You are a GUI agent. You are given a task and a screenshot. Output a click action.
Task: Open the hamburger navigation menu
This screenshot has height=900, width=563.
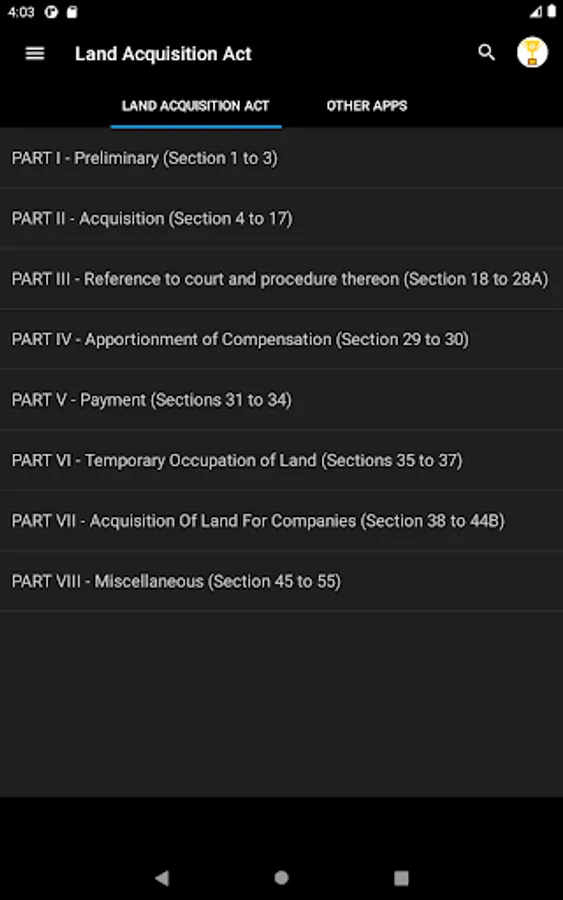click(x=35, y=53)
